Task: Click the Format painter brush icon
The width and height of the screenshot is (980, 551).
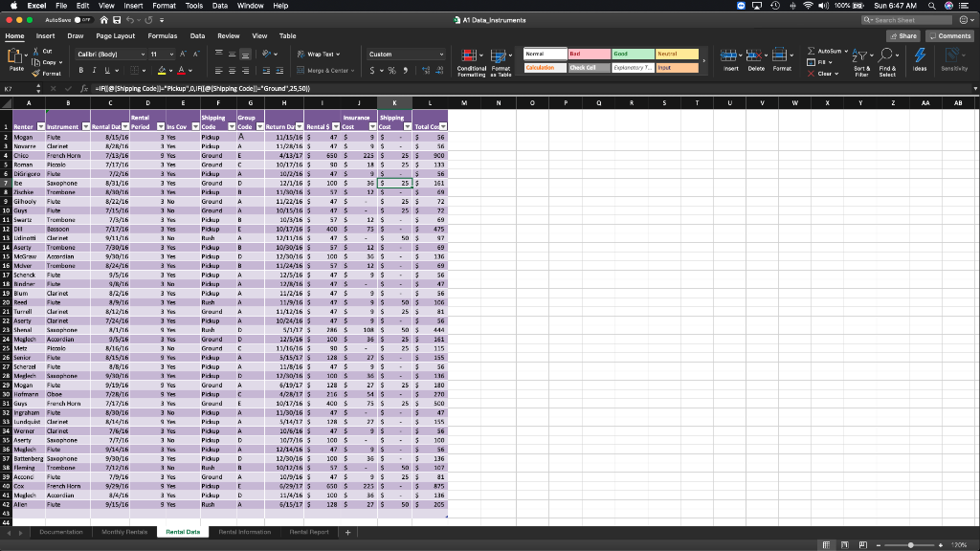Action: pyautogui.click(x=35, y=74)
